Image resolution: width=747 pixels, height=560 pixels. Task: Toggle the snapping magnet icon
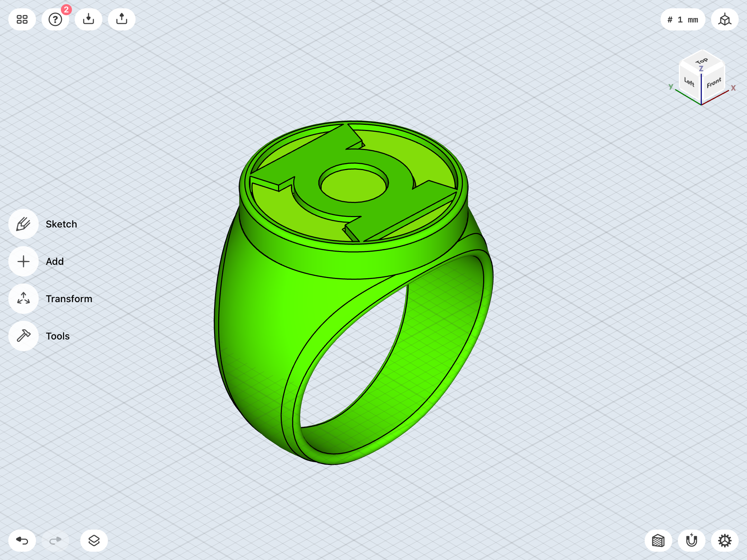click(x=692, y=541)
